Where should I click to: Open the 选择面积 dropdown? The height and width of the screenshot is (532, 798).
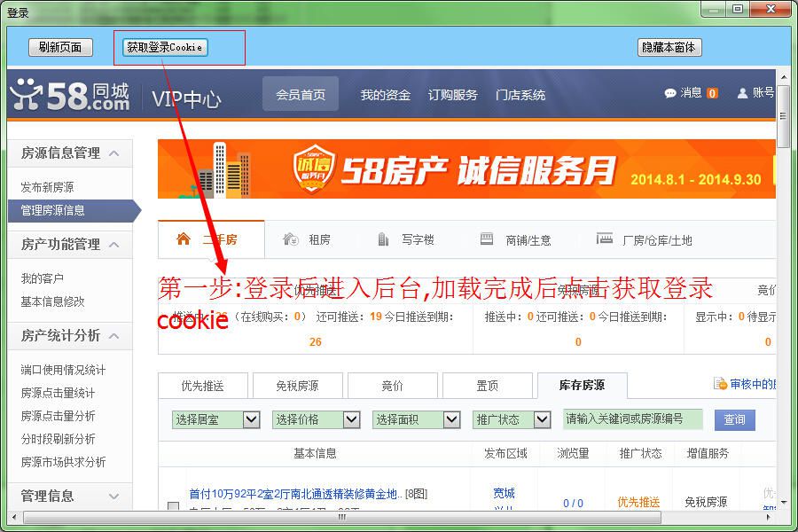tap(417, 419)
